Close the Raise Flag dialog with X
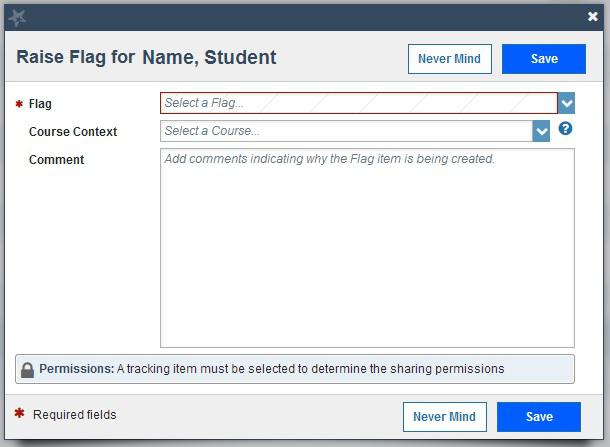The height and width of the screenshot is (447, 610). pyautogui.click(x=592, y=17)
